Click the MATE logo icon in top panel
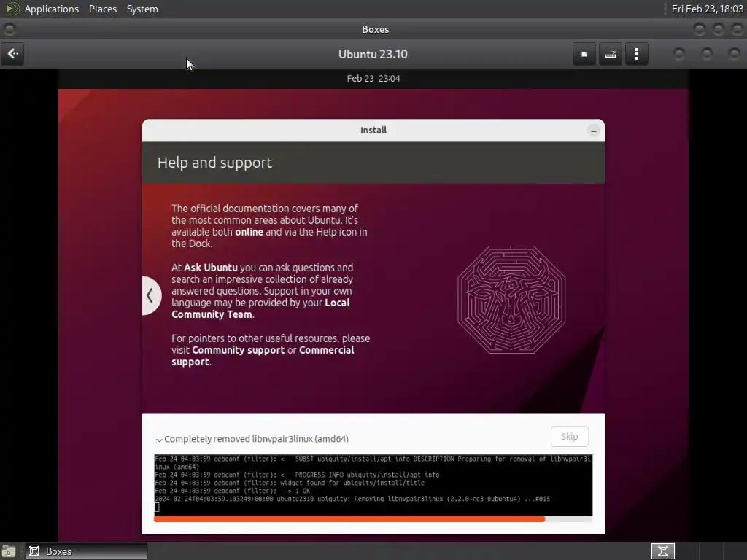The width and height of the screenshot is (747, 560). pyautogui.click(x=12, y=9)
